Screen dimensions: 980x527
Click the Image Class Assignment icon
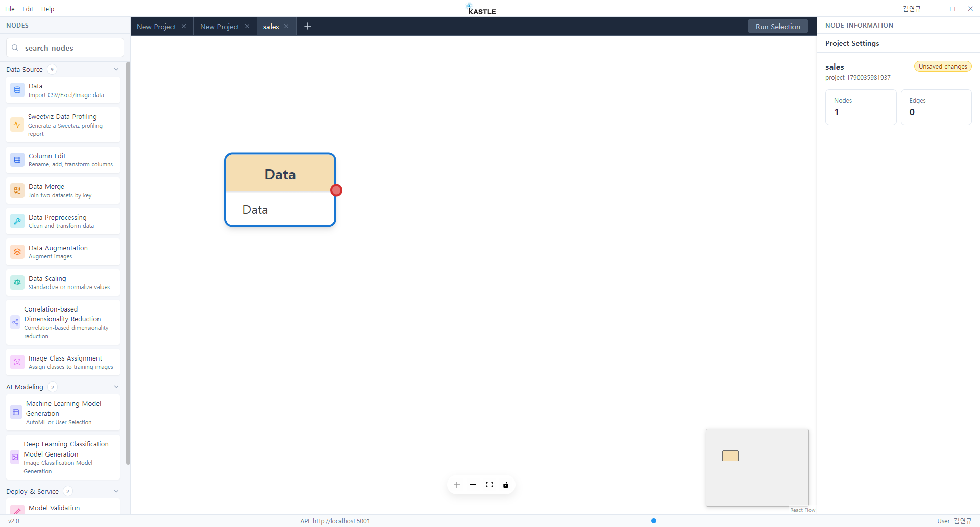[17, 362]
